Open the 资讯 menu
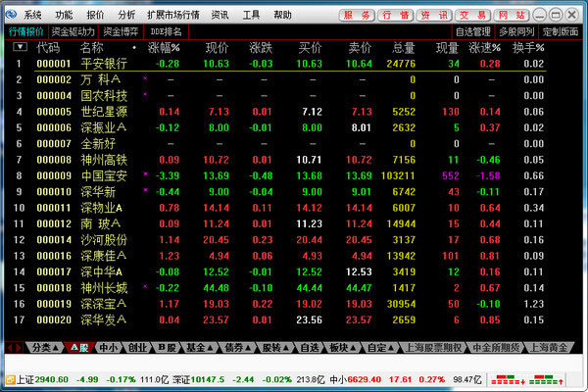 (x=220, y=15)
